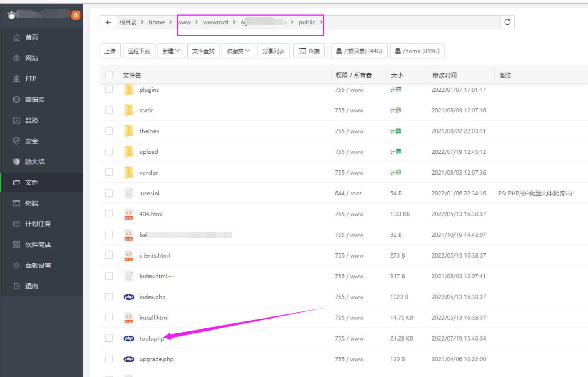This screenshot has width=588, height=377.
Task: Go to FTP in sidebar
Action: tap(41, 79)
